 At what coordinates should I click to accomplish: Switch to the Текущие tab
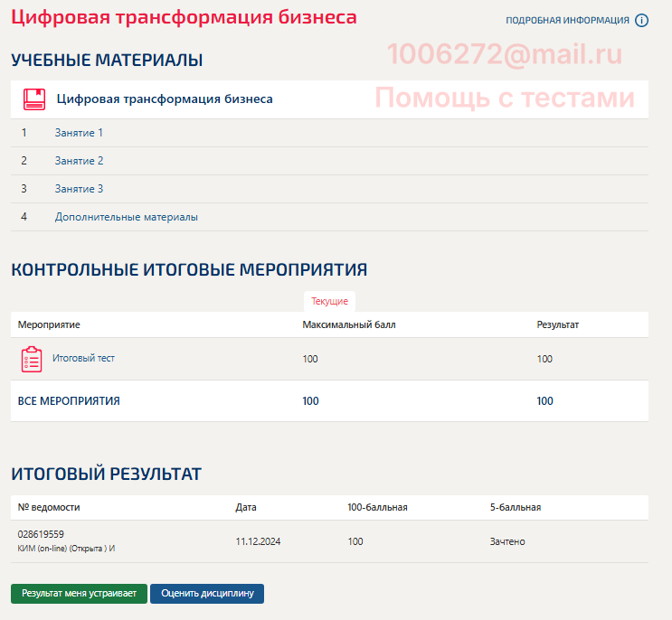[x=329, y=302]
